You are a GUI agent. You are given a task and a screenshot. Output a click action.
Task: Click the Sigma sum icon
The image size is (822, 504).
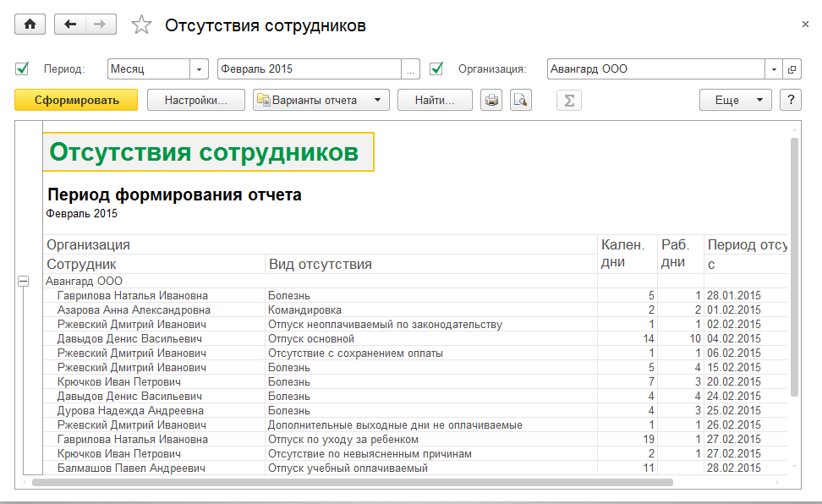(x=569, y=101)
